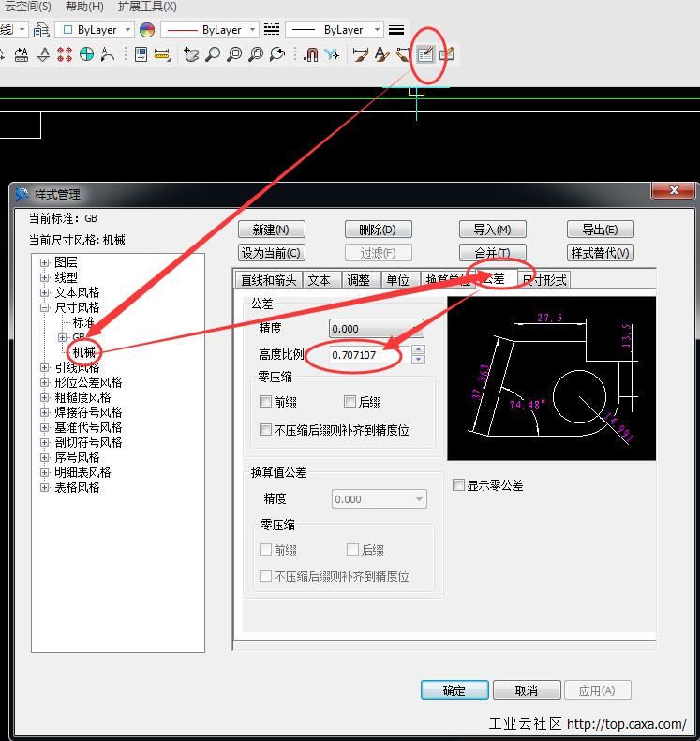This screenshot has width=700, height=741.
Task: Expand the 表格风格 tree node
Action: tap(44, 487)
